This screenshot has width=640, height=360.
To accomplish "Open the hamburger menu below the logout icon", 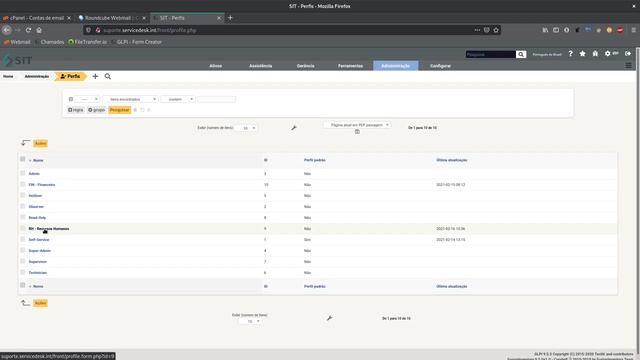I will pyautogui.click(x=629, y=65).
